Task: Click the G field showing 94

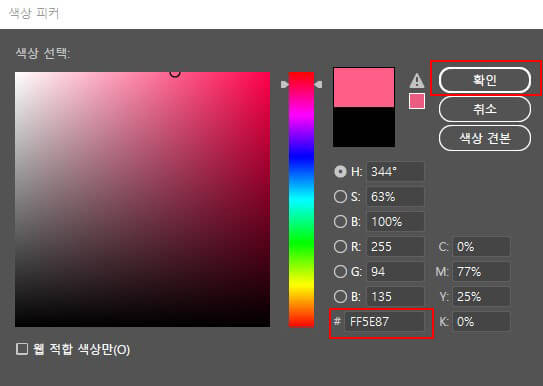Action: 395,271
